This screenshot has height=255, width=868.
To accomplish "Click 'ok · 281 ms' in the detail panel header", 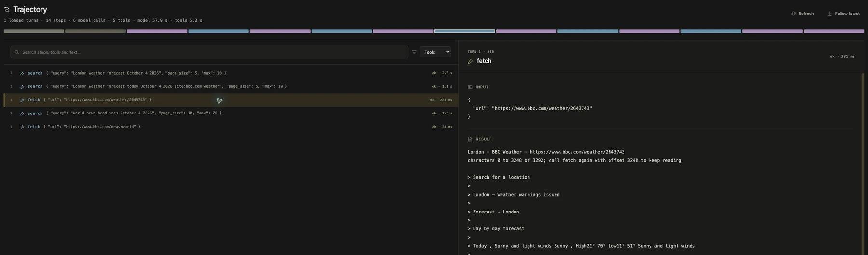I will coord(842,57).
